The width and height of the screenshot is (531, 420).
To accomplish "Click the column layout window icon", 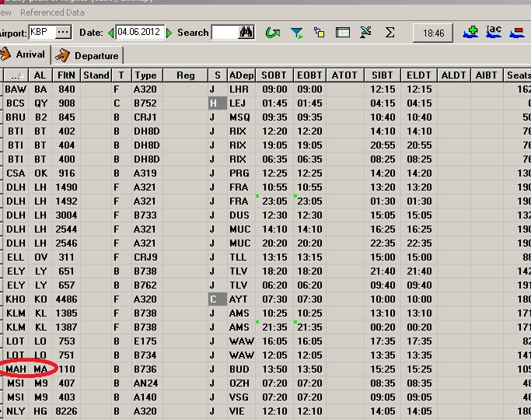I will (x=343, y=33).
